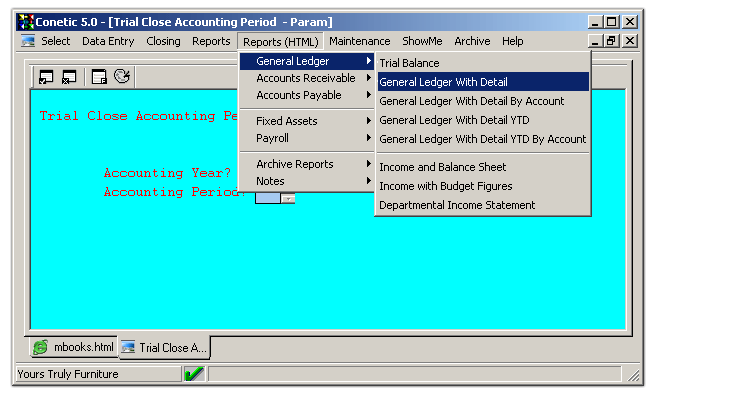Open the Maintenance menu
The width and height of the screenshot is (729, 409).
(x=359, y=41)
